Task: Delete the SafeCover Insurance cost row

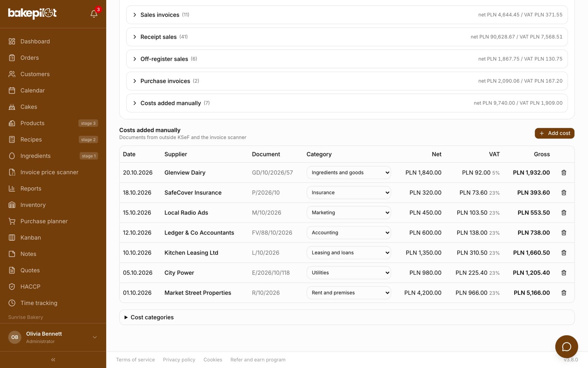Action: [x=563, y=193]
